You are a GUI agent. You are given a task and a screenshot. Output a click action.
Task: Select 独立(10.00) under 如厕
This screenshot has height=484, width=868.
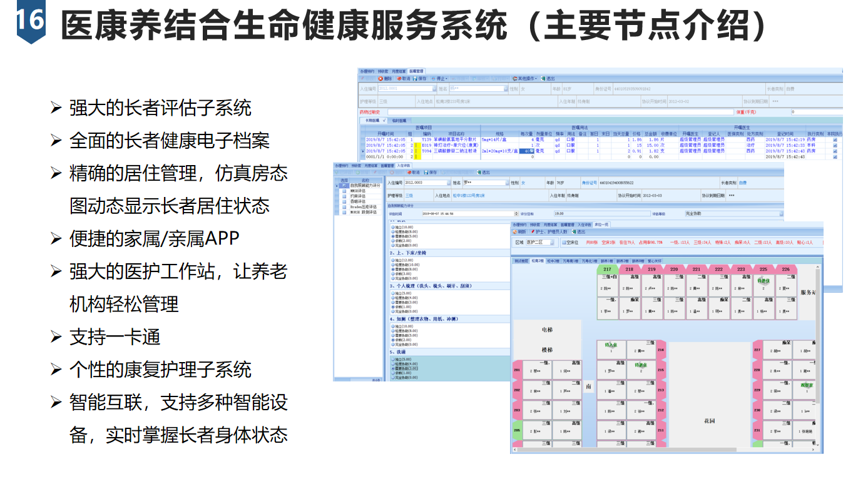[402, 326]
